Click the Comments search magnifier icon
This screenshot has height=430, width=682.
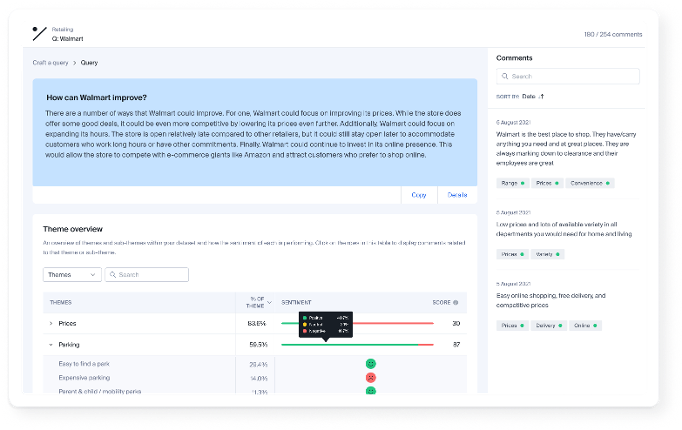click(505, 76)
